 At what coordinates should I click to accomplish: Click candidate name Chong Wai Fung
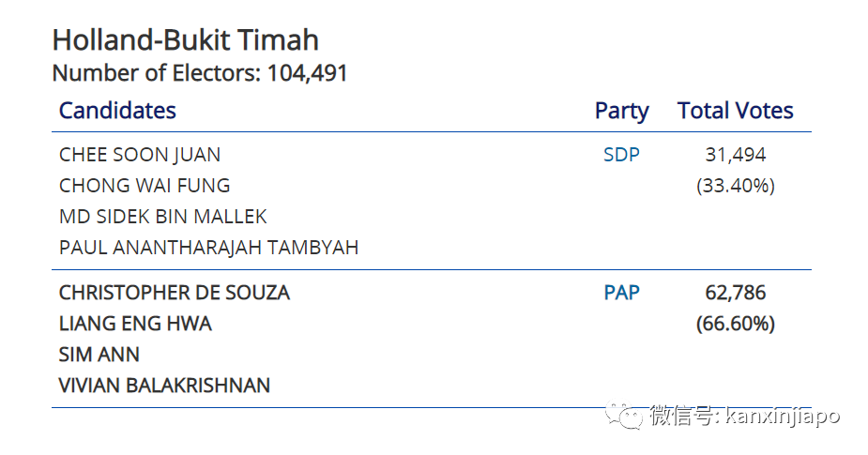tap(145, 186)
